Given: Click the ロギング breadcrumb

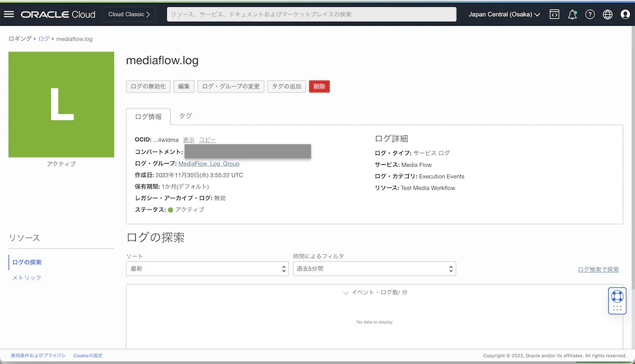Looking at the screenshot, I should coord(20,39).
